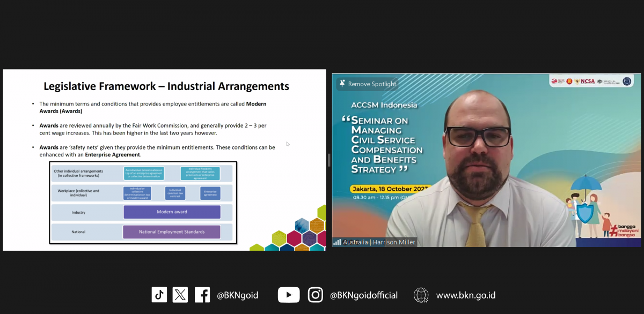Image resolution: width=644 pixels, height=314 pixels.
Task: Select the Modern award box on slide
Action: (x=172, y=212)
